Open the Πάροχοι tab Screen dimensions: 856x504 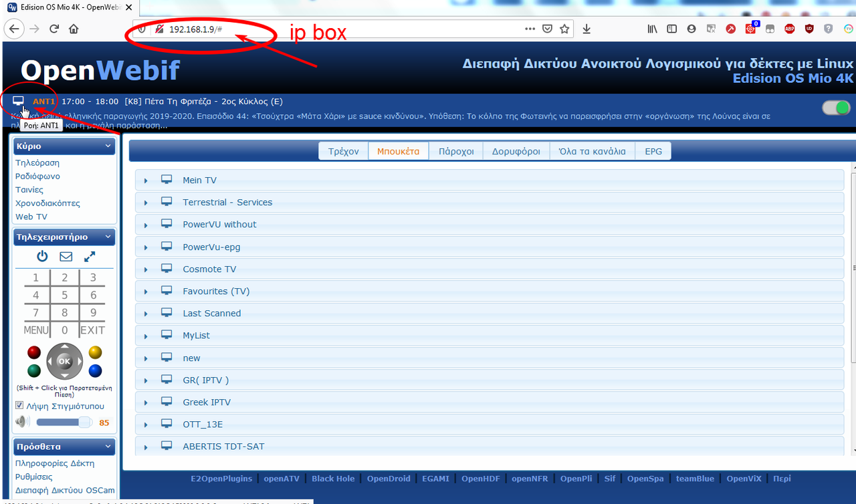point(456,151)
